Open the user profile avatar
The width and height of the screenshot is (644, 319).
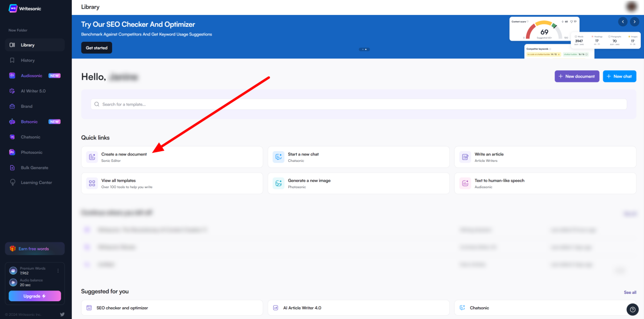pos(632,7)
